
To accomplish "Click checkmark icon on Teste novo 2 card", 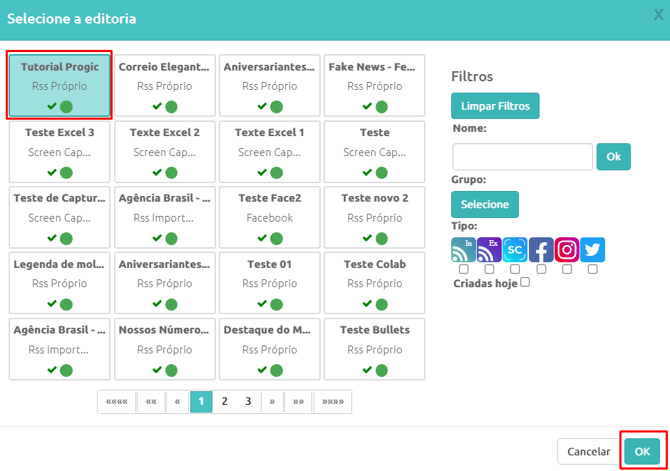I will pyautogui.click(x=367, y=238).
